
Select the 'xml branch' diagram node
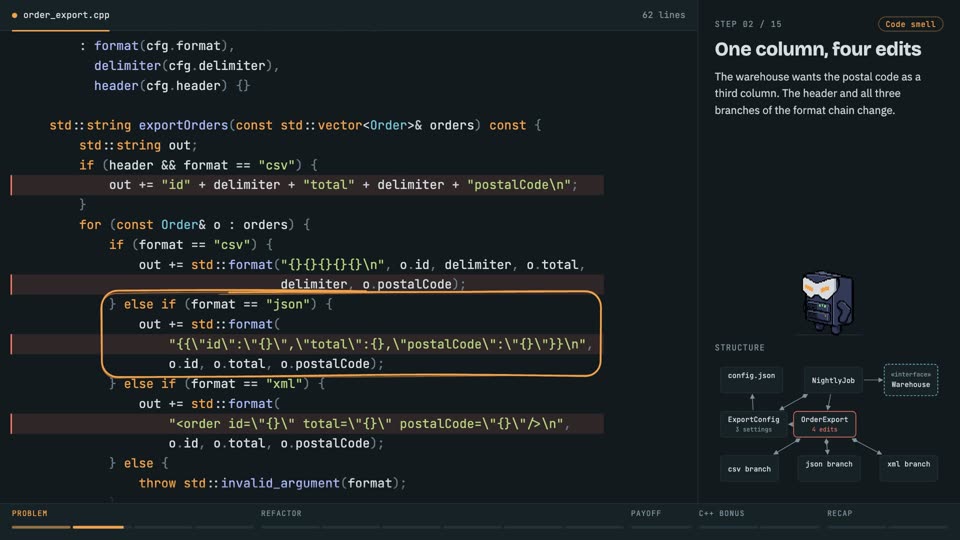coord(908,468)
